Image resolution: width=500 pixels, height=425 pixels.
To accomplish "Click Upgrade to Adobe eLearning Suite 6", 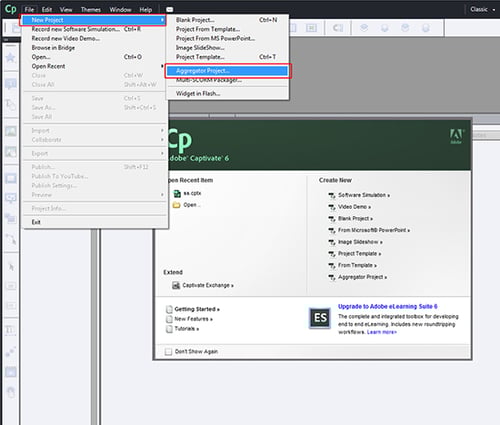I will tap(387, 306).
